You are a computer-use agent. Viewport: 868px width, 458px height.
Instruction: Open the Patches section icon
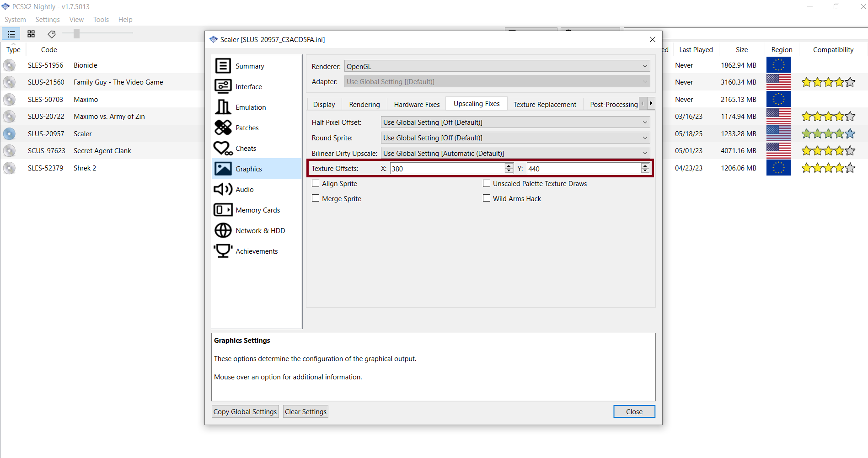(223, 128)
